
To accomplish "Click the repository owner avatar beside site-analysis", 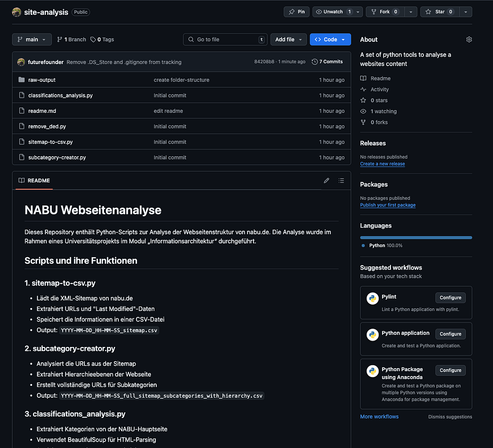I will coord(16,12).
